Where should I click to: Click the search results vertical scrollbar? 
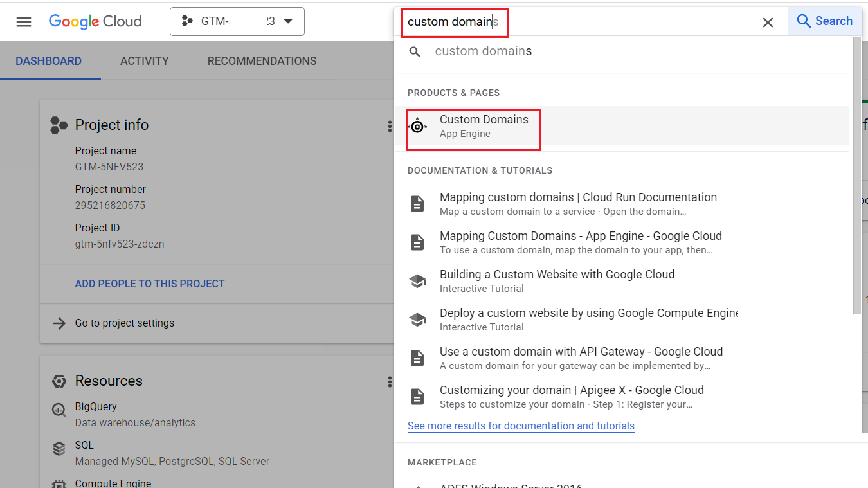tap(856, 175)
